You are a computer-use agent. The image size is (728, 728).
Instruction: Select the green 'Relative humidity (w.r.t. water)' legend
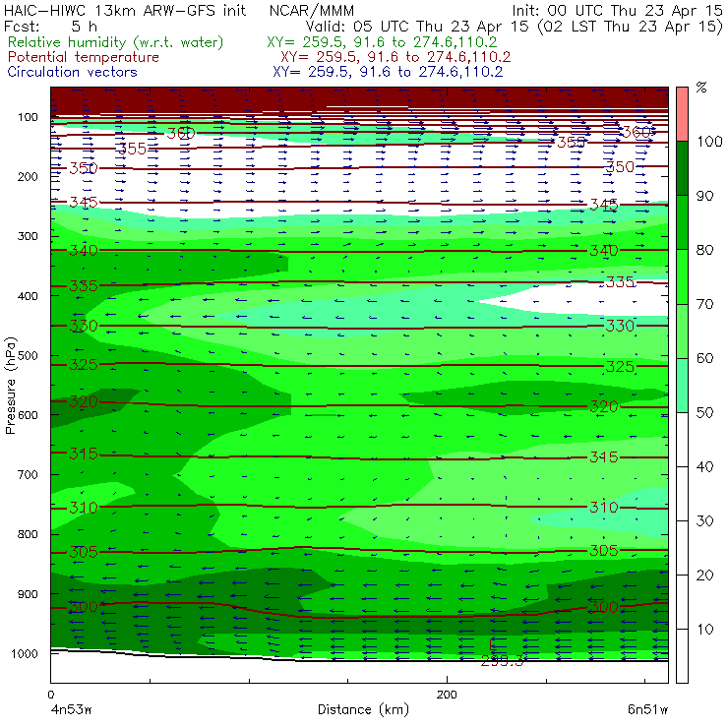click(x=116, y=42)
